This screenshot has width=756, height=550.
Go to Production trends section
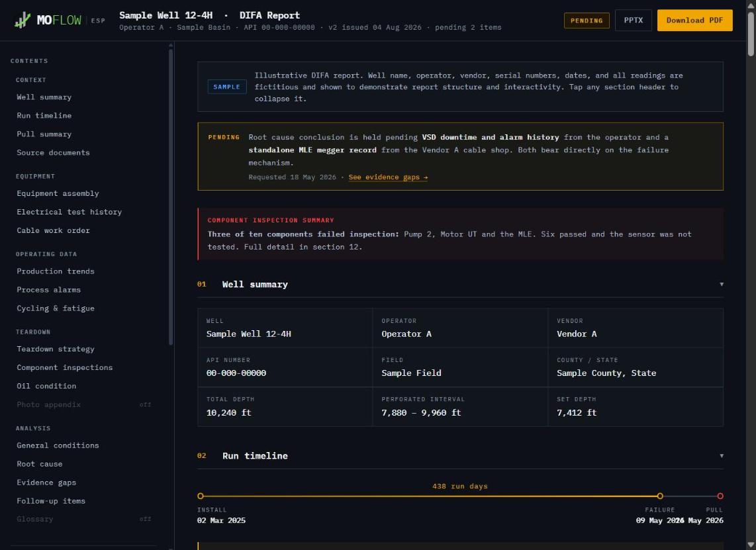(x=56, y=271)
